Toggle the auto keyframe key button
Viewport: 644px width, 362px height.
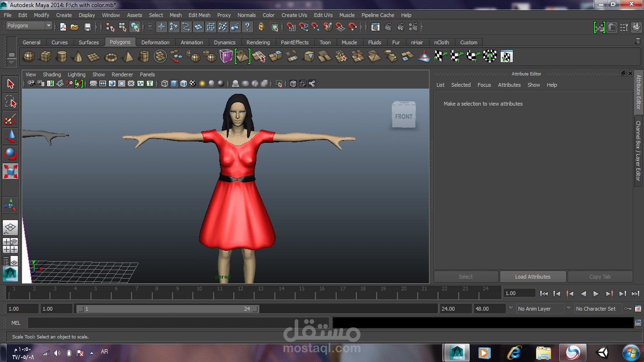[x=628, y=309]
